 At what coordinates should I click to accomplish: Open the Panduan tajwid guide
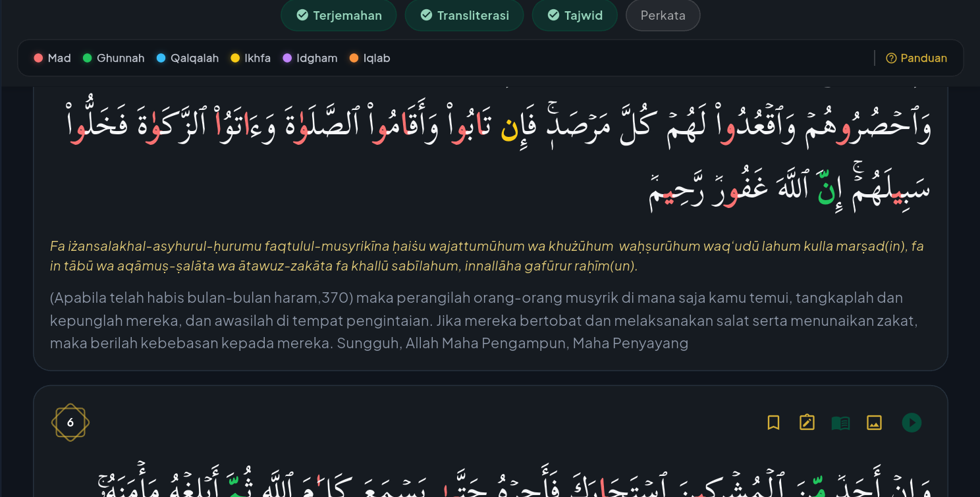917,58
